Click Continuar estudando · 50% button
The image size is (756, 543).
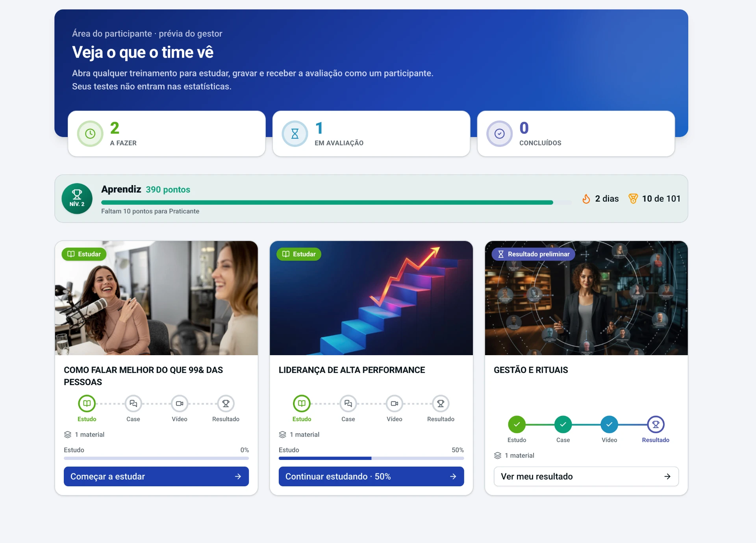[x=371, y=476]
